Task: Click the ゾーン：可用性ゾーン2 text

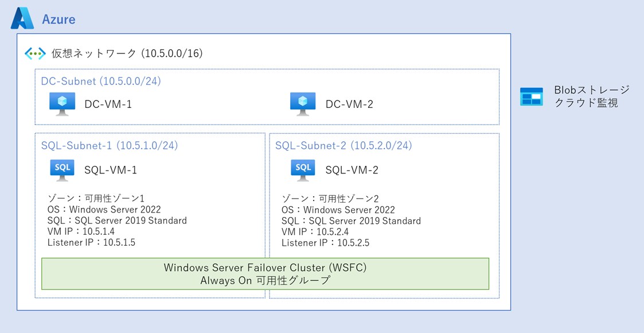Action: click(x=330, y=199)
